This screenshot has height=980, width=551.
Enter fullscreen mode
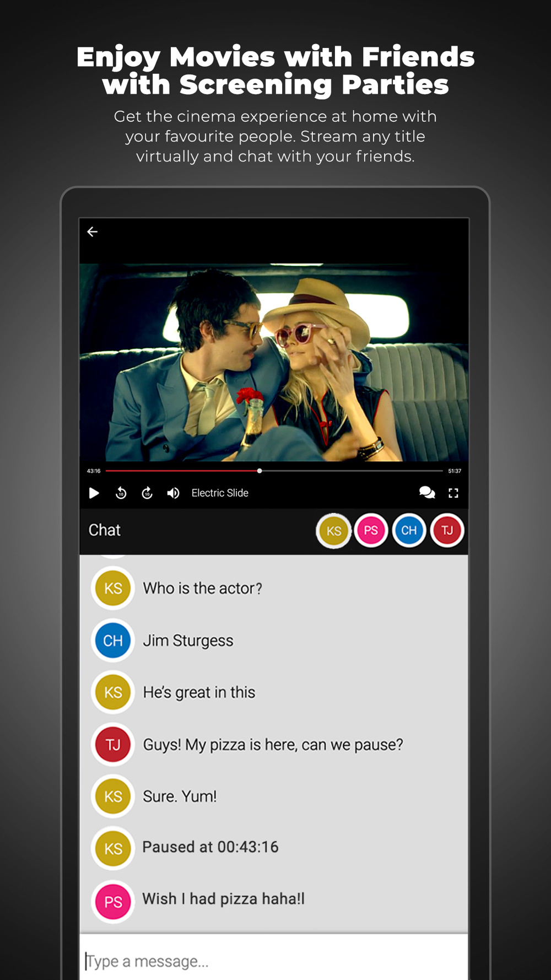coord(453,493)
